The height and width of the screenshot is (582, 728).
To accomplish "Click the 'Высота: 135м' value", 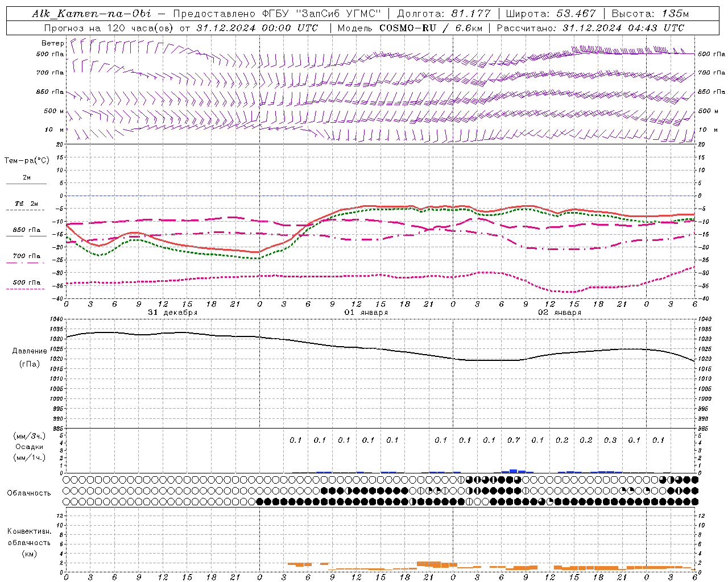I will 650,14.
